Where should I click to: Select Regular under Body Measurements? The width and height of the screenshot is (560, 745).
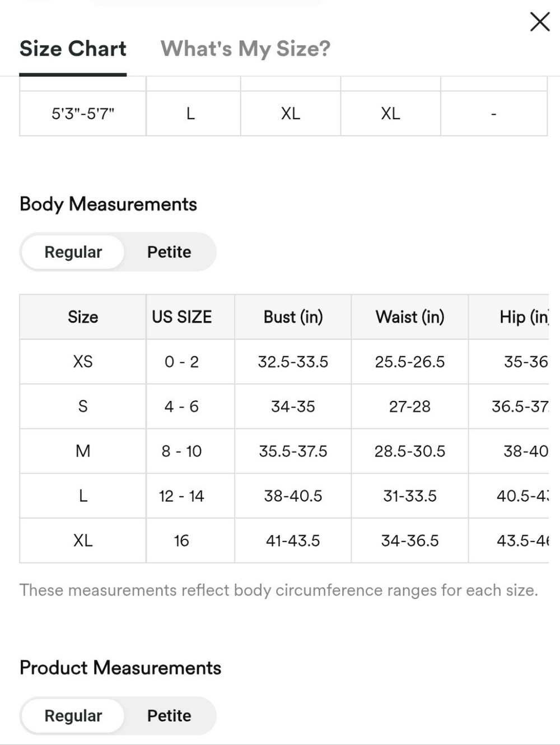[x=73, y=252]
